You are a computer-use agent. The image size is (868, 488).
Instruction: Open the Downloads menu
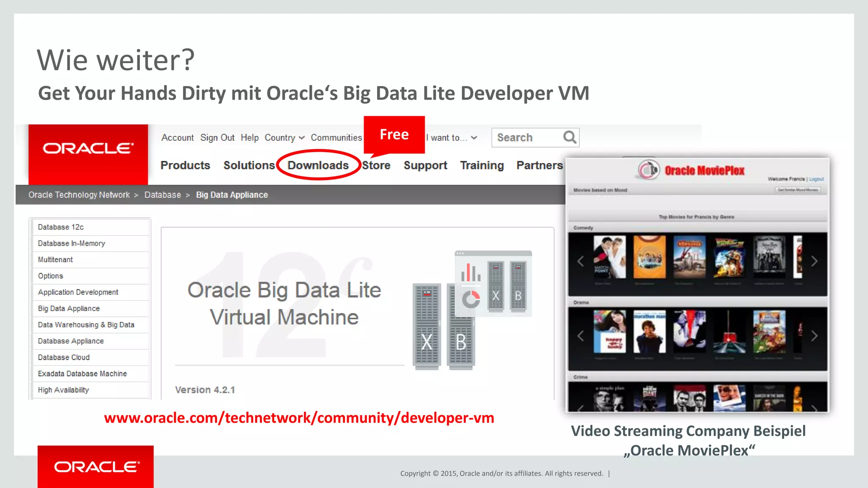pos(318,165)
